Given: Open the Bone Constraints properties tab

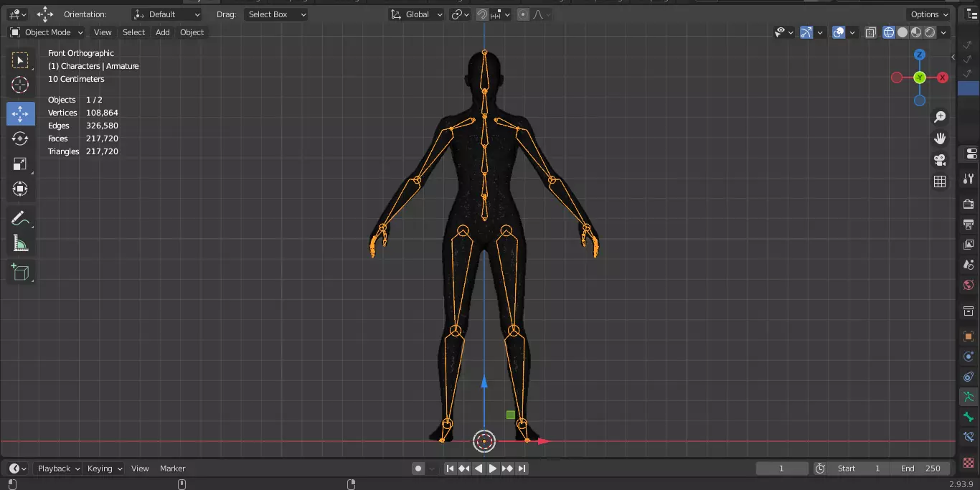Looking at the screenshot, I should (969, 437).
